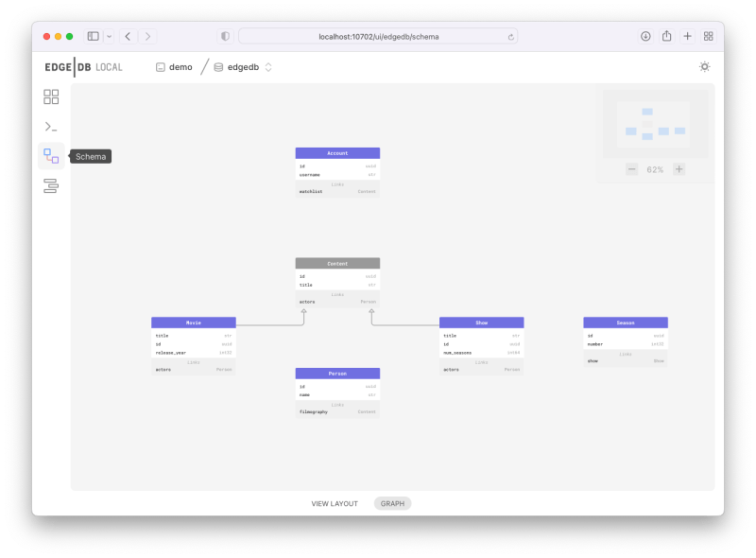Click actors link in Content table
756x558 pixels.
point(337,302)
